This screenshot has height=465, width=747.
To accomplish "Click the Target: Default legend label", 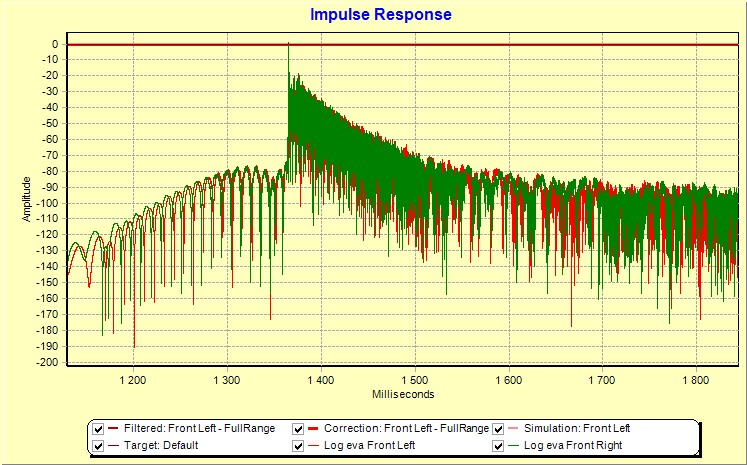I will click(161, 445).
